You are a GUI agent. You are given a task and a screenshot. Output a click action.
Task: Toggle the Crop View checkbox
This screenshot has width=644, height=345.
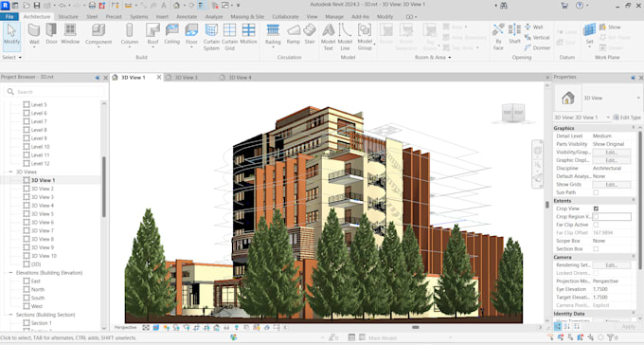[x=596, y=209]
